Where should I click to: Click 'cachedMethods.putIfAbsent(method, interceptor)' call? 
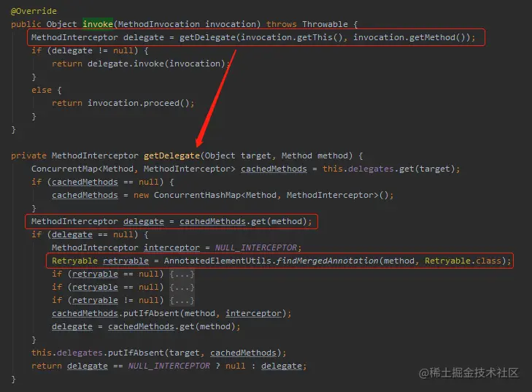coord(169,313)
